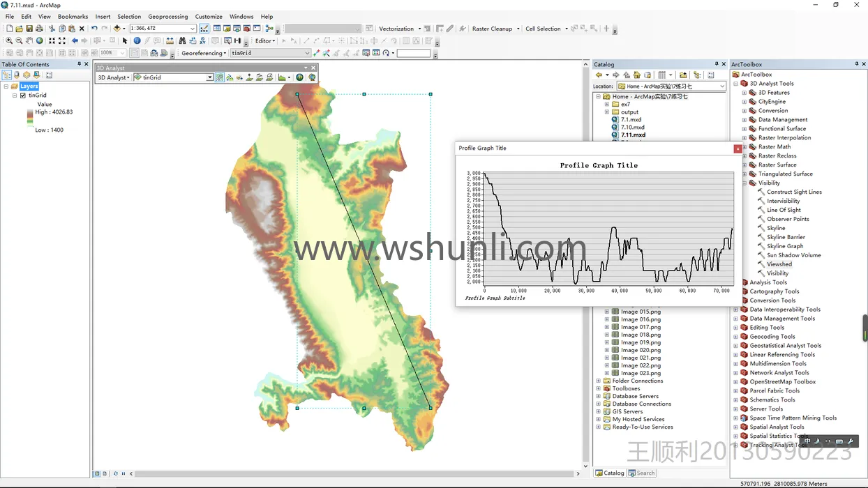Pin the Table Of Contents auto-hide pushpin

[x=80, y=64]
